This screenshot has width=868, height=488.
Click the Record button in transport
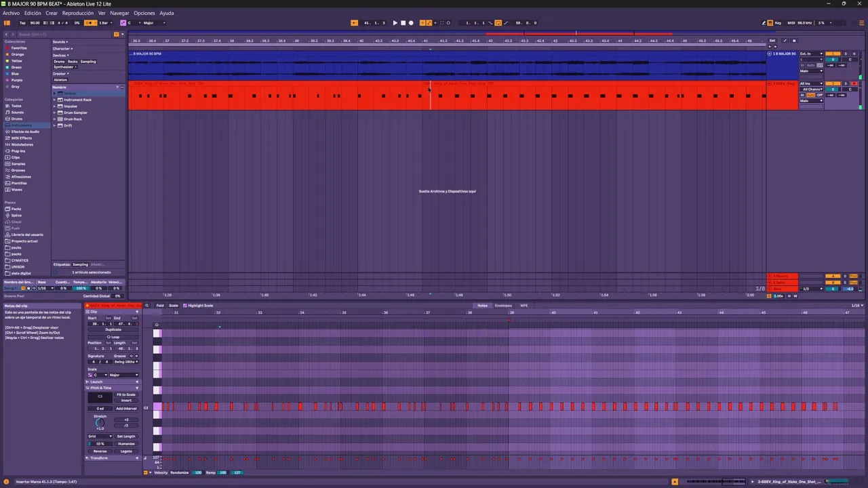pos(411,23)
